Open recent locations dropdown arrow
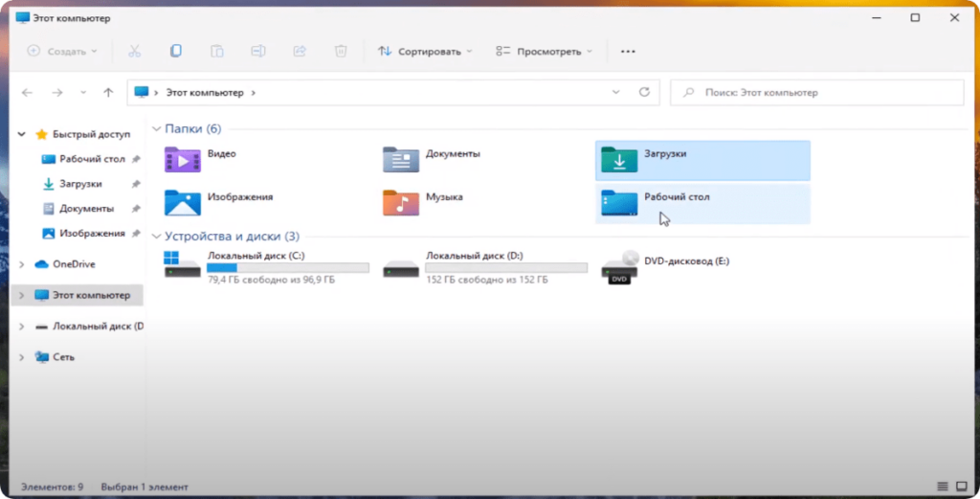The width and height of the screenshot is (980, 499). pos(83,93)
